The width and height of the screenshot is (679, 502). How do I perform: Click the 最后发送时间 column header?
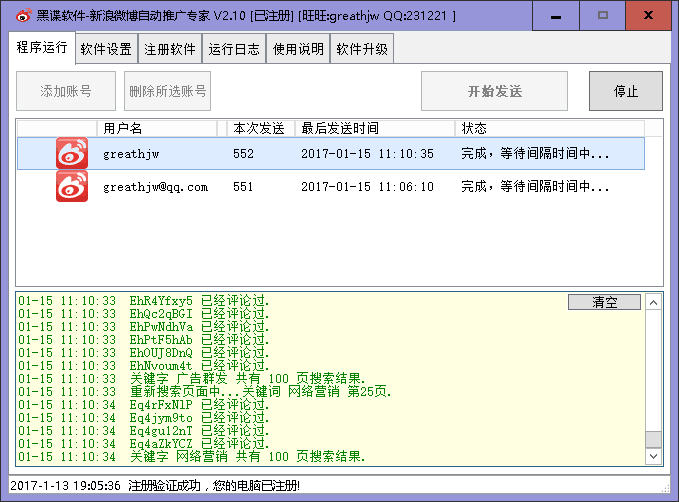(375, 128)
